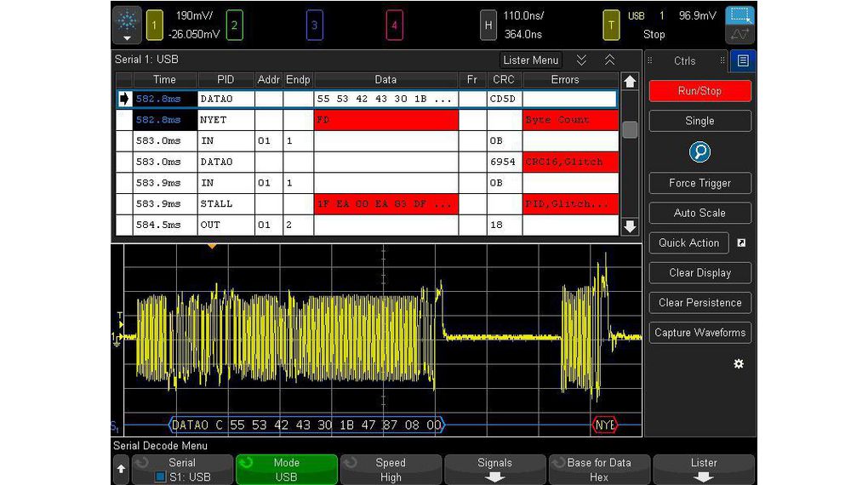Open the Lister Menu

tap(530, 60)
